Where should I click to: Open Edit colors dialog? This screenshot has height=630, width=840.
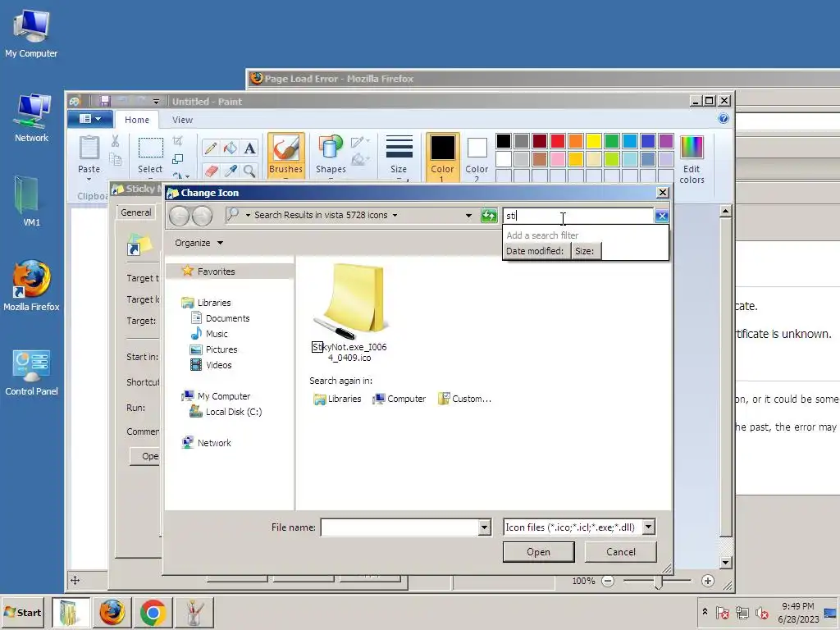click(692, 159)
